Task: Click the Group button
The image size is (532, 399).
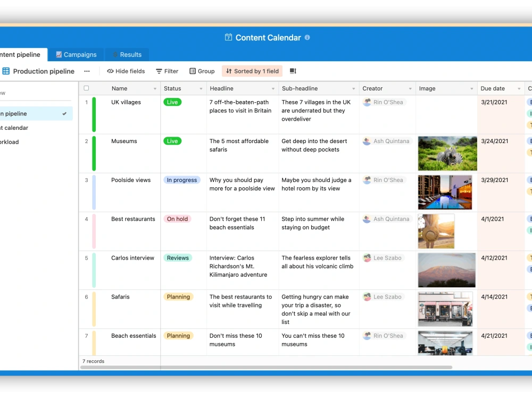Action: click(x=202, y=71)
